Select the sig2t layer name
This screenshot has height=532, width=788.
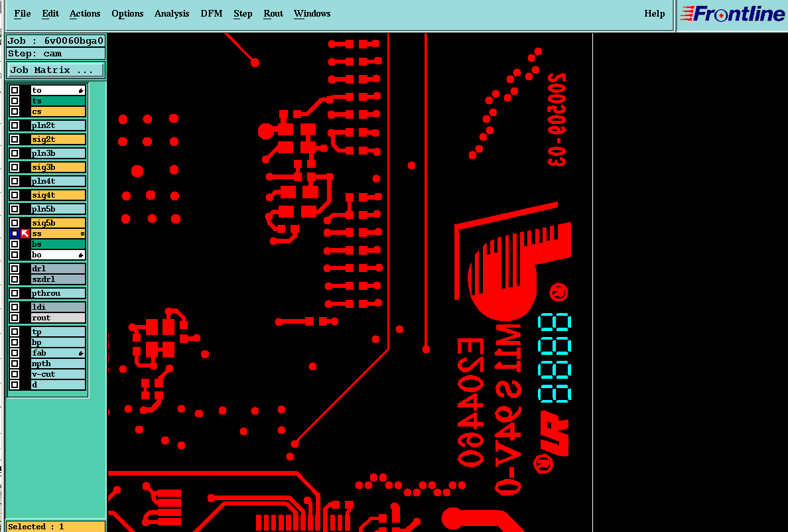58,139
